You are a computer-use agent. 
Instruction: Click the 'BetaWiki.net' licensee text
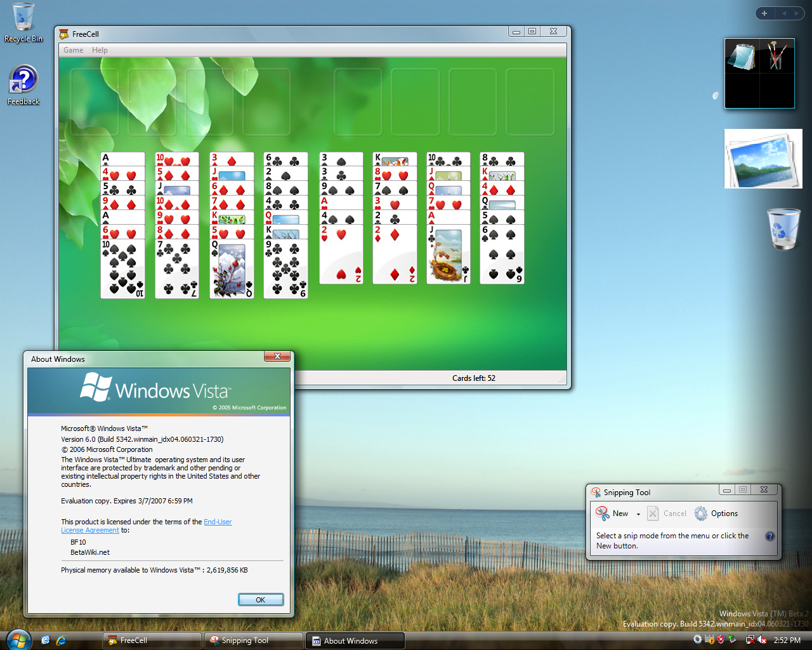(x=90, y=552)
